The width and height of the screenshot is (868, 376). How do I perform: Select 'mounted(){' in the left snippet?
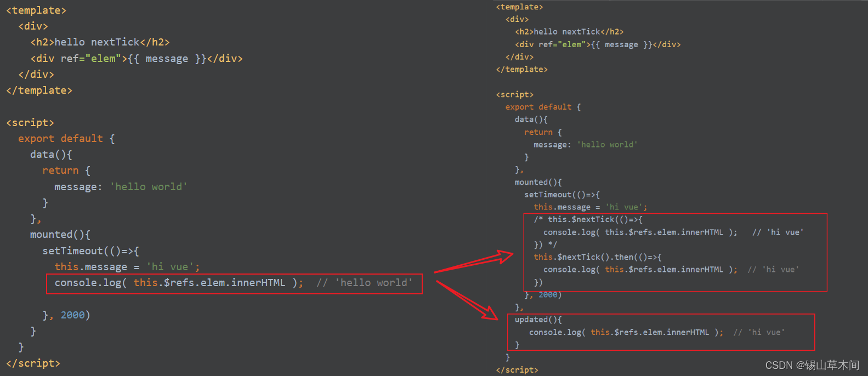point(60,235)
